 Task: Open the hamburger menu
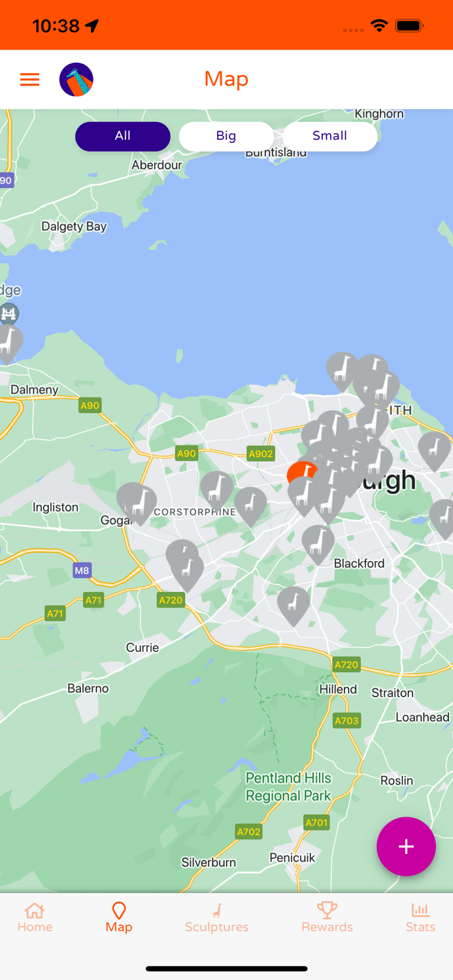29,80
